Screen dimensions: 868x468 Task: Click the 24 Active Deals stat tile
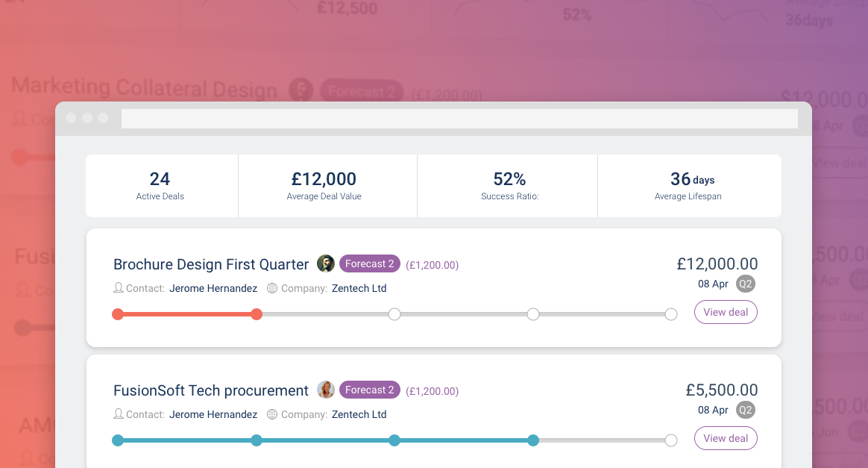[x=162, y=186]
